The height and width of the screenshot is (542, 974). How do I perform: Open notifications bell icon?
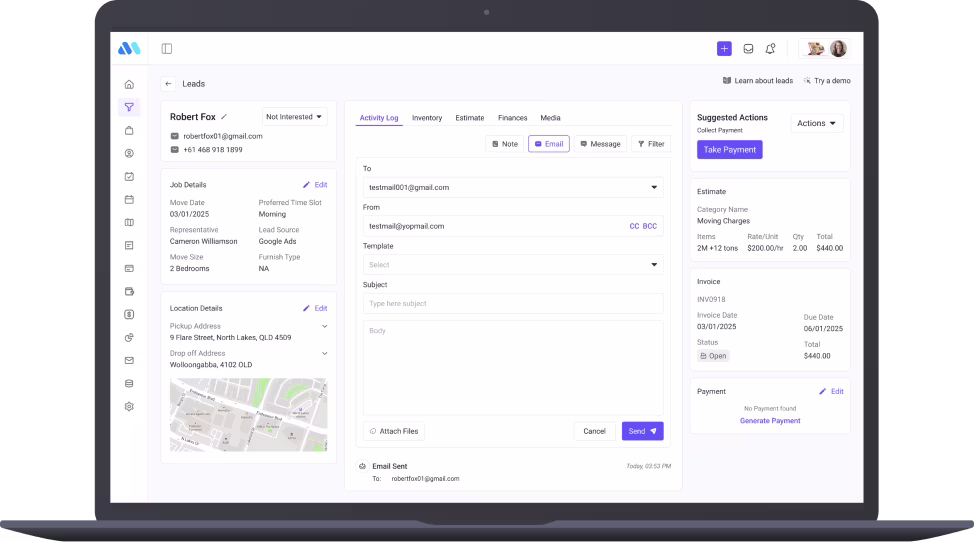tap(770, 48)
